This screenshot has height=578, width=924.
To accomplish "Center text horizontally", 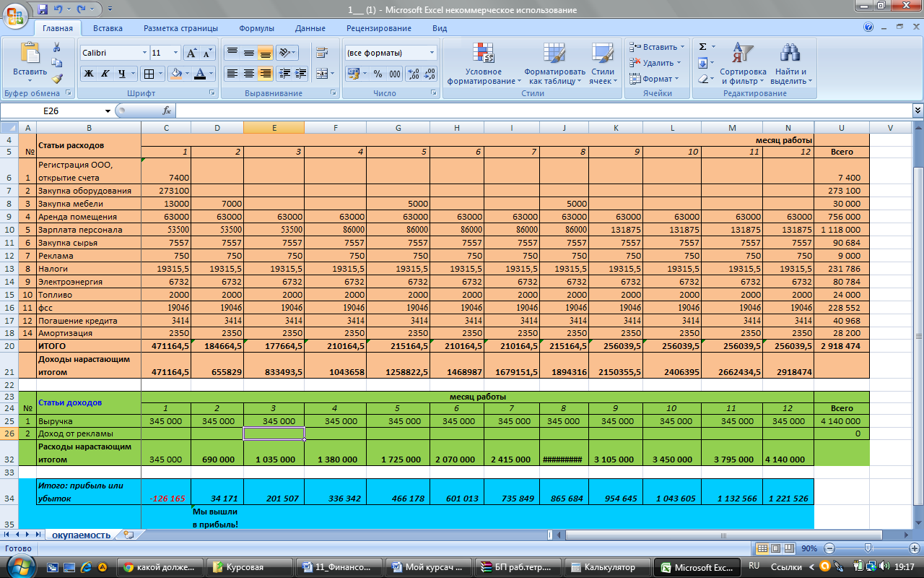I will pyautogui.click(x=248, y=74).
